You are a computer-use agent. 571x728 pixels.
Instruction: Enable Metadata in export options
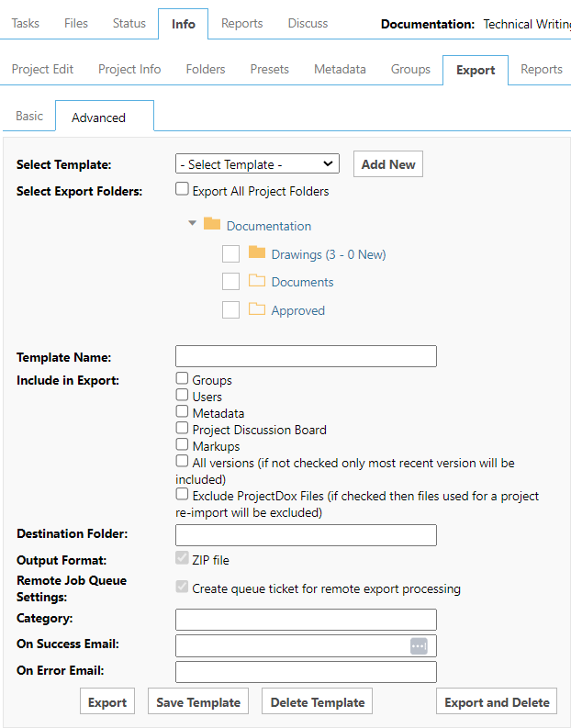point(183,412)
